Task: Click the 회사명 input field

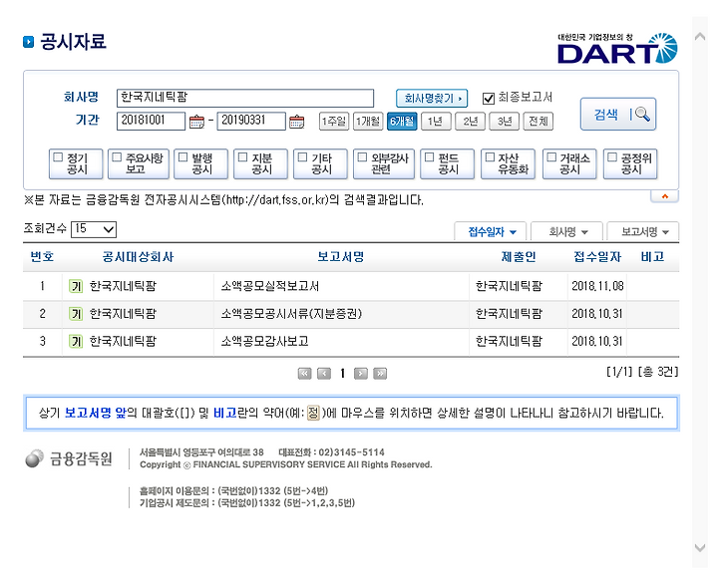Action: (x=245, y=98)
